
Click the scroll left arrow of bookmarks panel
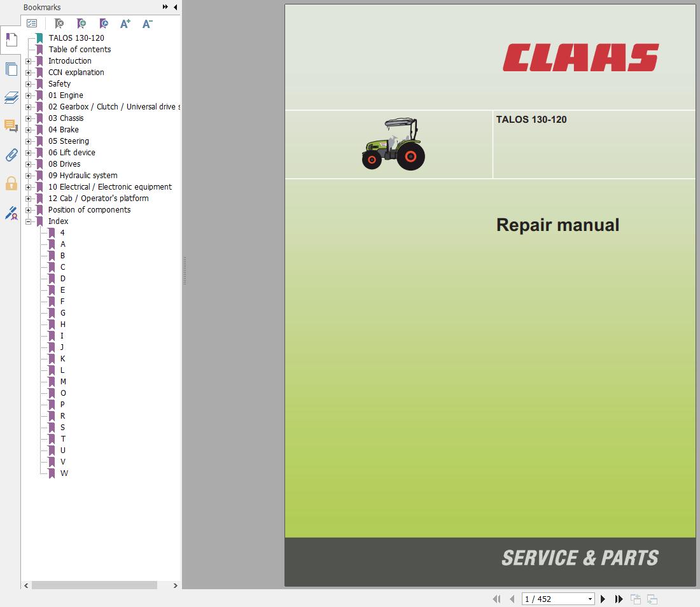(26, 585)
